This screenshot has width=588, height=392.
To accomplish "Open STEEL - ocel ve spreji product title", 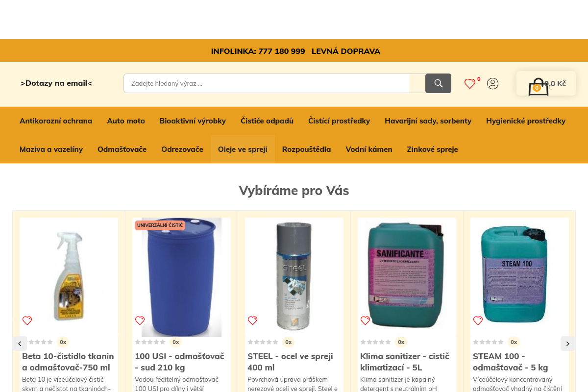I will pyautogui.click(x=290, y=362).
